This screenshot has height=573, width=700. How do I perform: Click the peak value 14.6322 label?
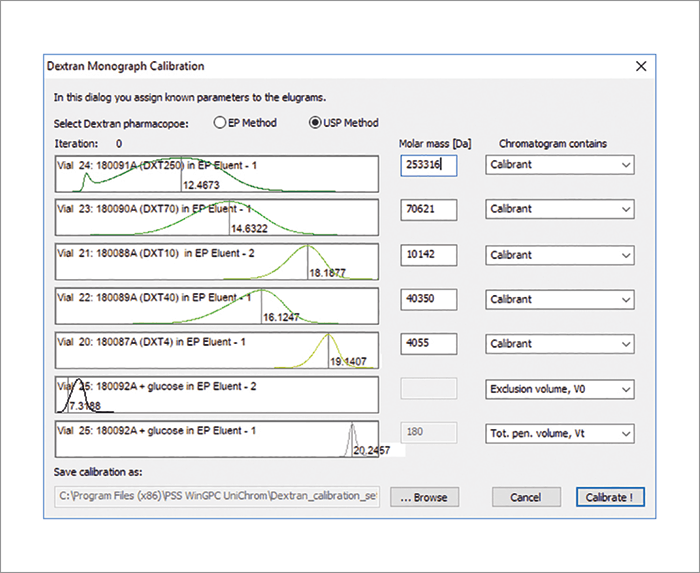[x=249, y=229]
